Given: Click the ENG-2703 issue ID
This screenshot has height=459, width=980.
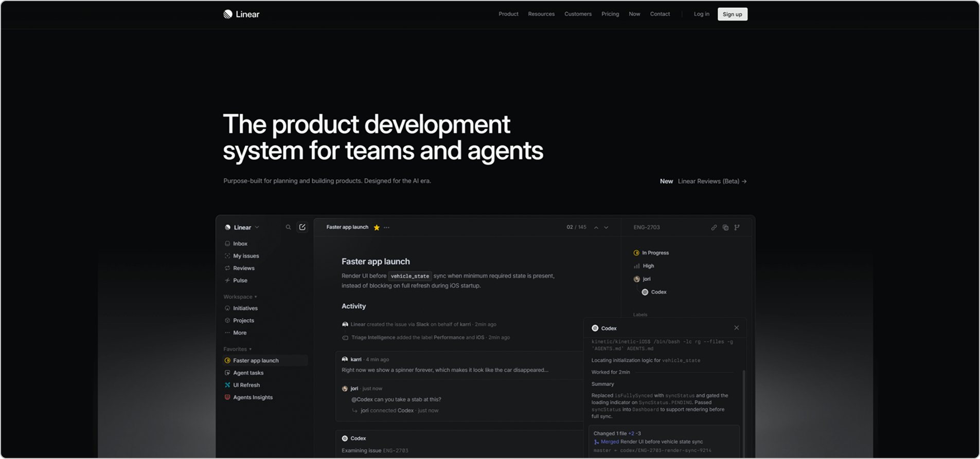Looking at the screenshot, I should pos(647,228).
